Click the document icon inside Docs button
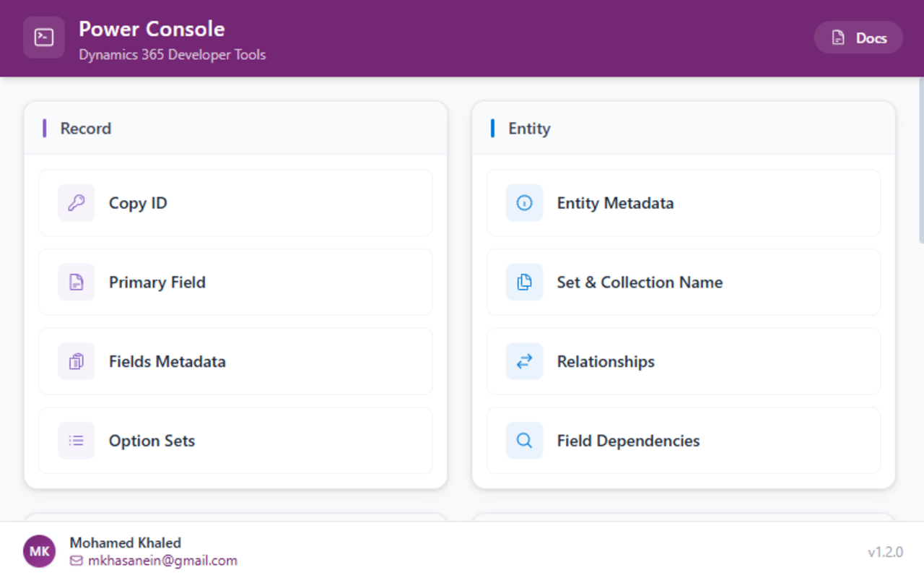This screenshot has width=924, height=578. 838,38
